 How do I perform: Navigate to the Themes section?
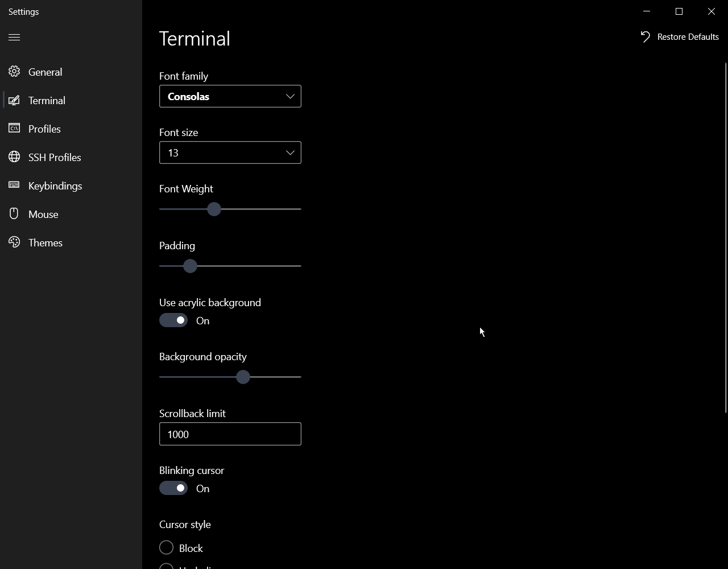(x=45, y=242)
